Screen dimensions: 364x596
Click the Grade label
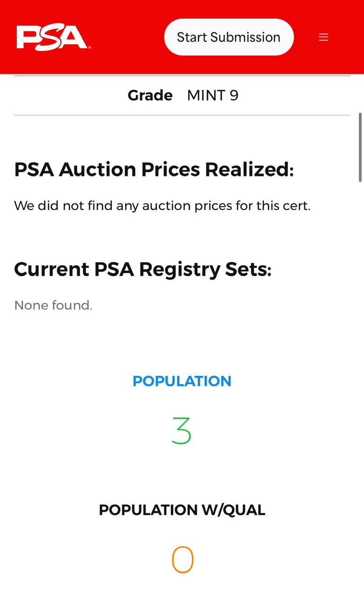[150, 95]
